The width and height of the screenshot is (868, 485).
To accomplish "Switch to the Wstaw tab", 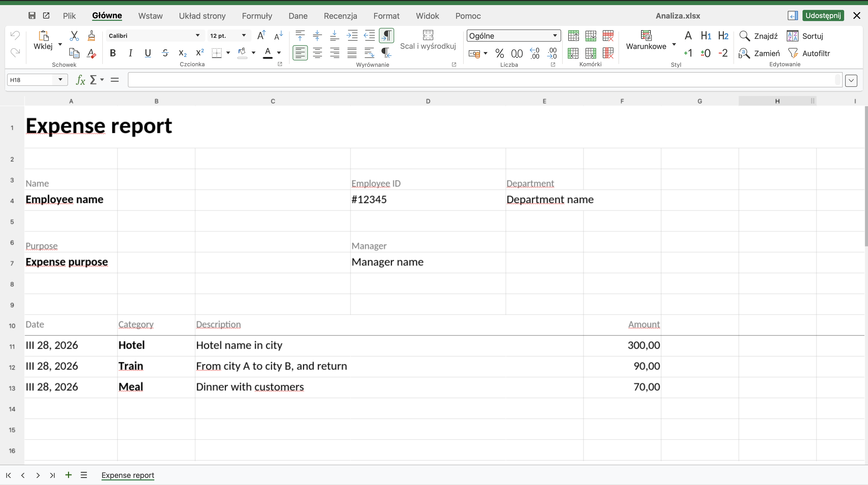I will tap(150, 16).
